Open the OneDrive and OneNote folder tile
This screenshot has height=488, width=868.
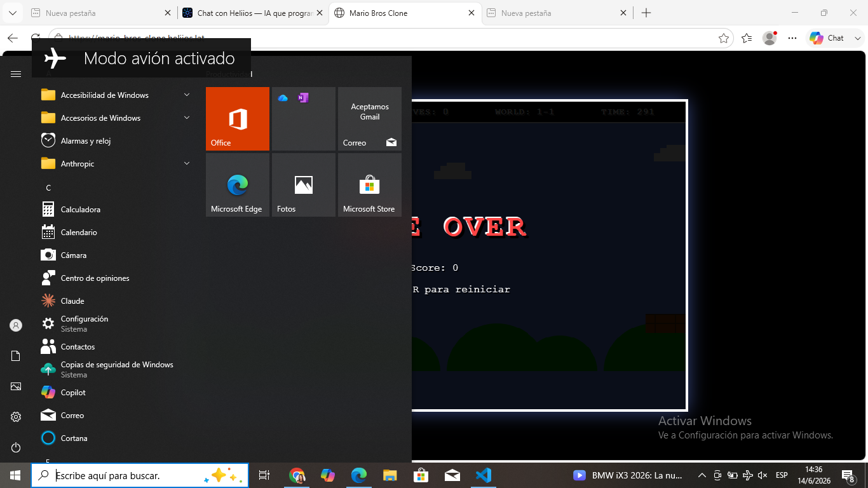point(304,119)
